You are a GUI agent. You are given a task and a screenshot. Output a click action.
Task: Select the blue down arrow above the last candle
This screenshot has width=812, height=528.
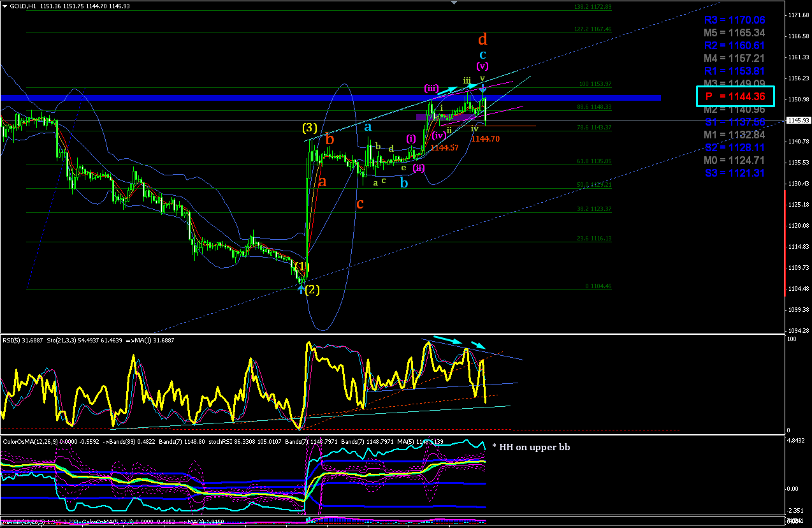pyautogui.click(x=483, y=89)
